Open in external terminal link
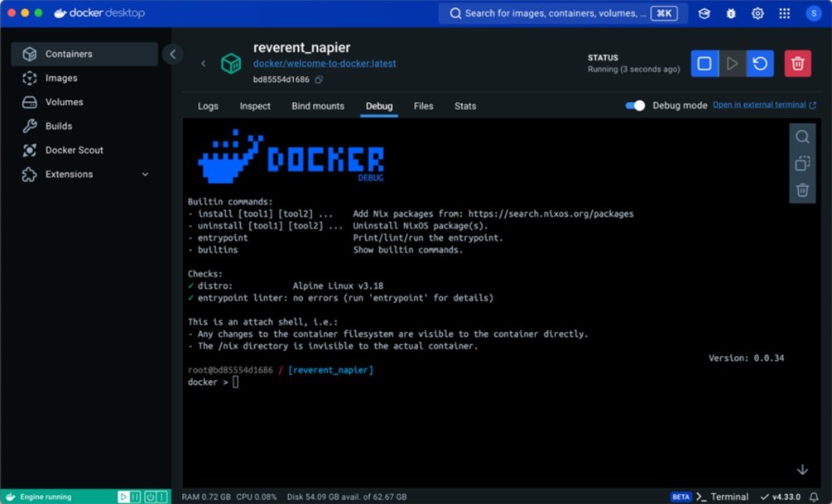832x504 pixels. pyautogui.click(x=764, y=105)
